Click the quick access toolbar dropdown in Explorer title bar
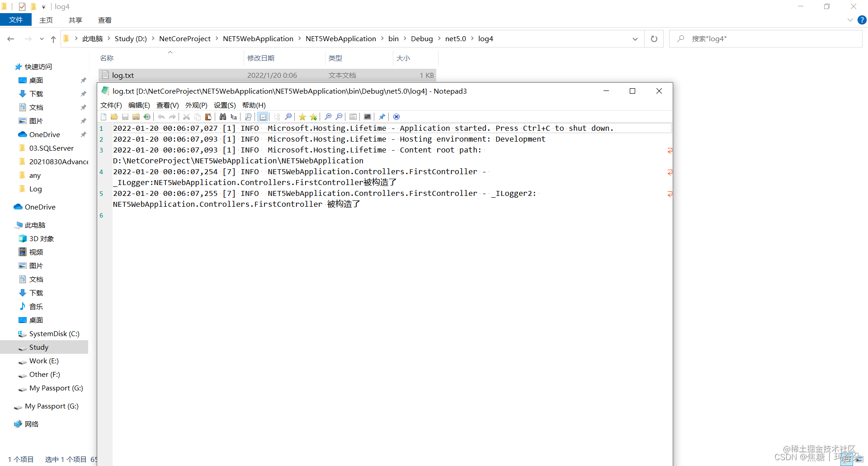 pos(43,7)
